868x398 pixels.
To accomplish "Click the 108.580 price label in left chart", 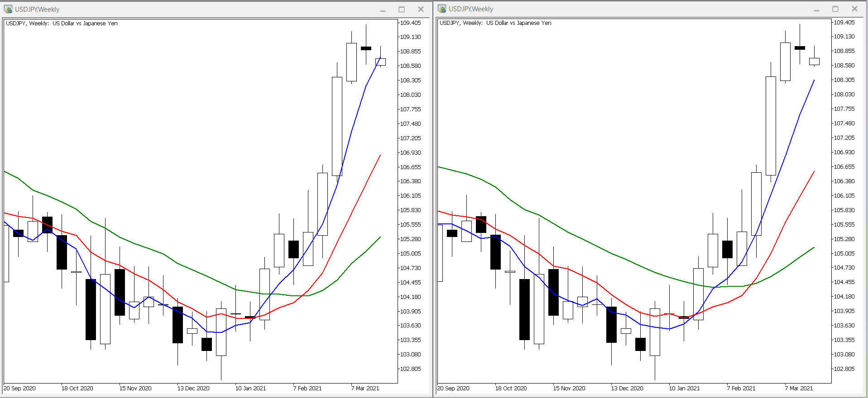I will [410, 66].
